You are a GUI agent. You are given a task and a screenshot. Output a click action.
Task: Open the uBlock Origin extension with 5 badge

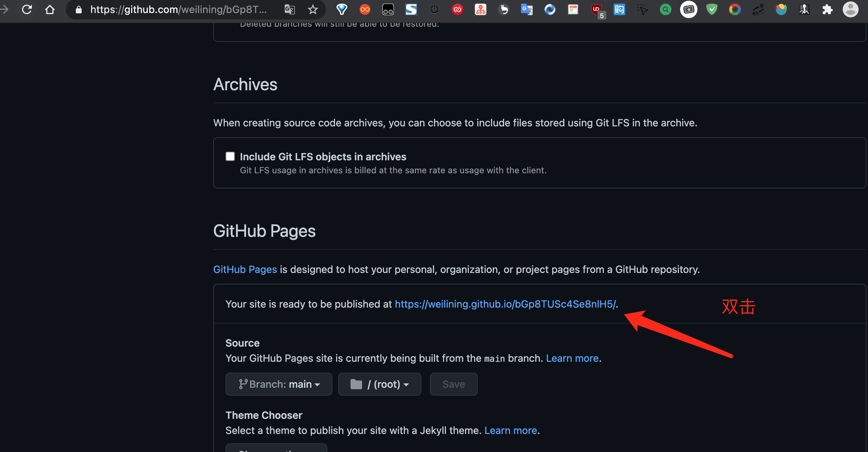click(x=597, y=10)
